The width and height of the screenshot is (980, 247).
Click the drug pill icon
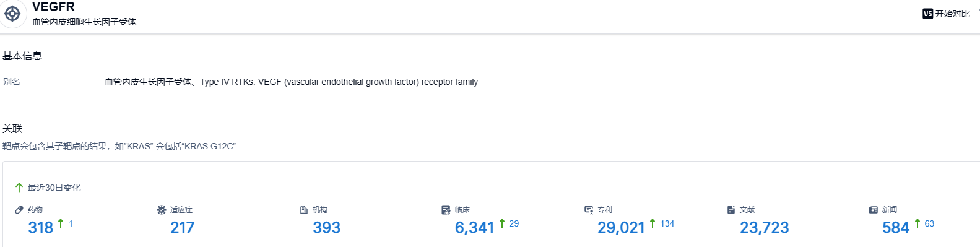[x=19, y=210]
